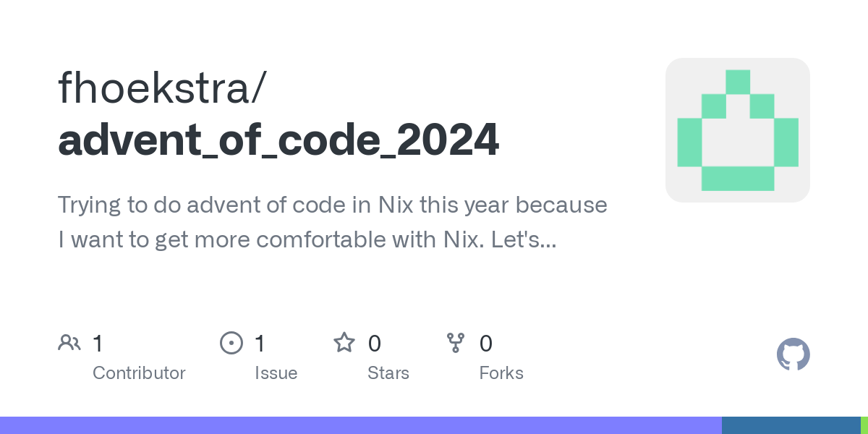Click the issue circle-dot icon
This screenshot has width=868, height=434.
click(231, 343)
